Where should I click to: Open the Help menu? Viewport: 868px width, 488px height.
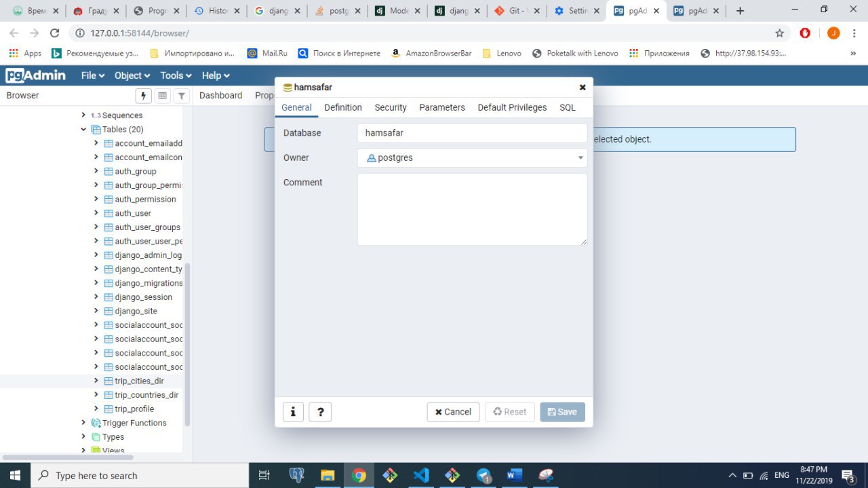tap(216, 75)
